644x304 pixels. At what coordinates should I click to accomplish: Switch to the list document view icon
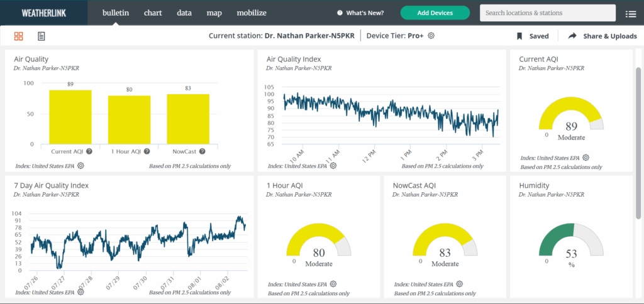(41, 36)
